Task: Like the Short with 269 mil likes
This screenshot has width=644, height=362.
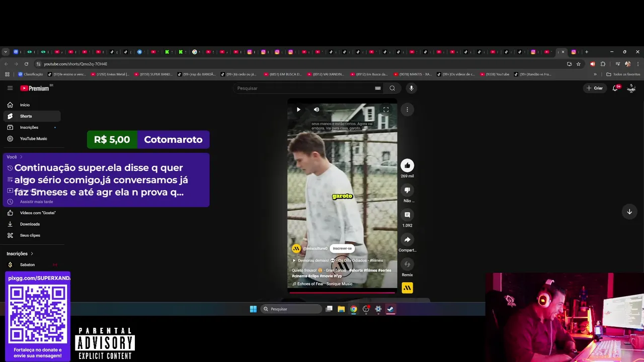Action: point(407,165)
